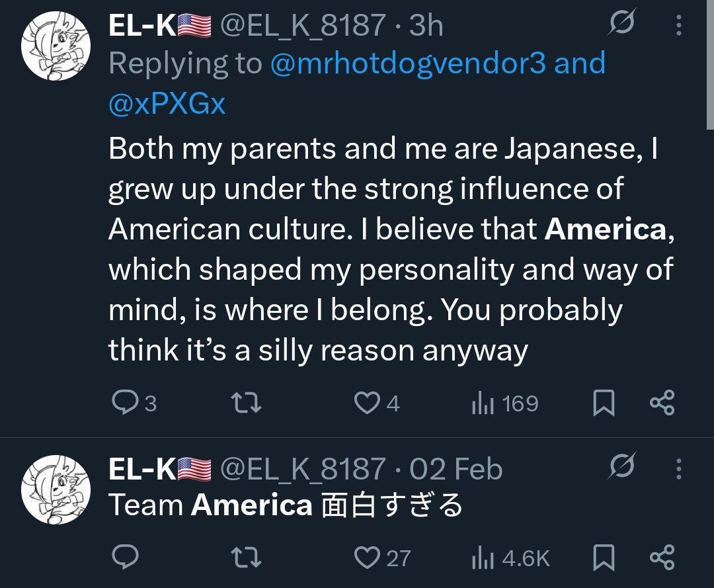The image size is (714, 588).
Task: Reply to the Japanese parents tweet
Action: click(x=124, y=403)
